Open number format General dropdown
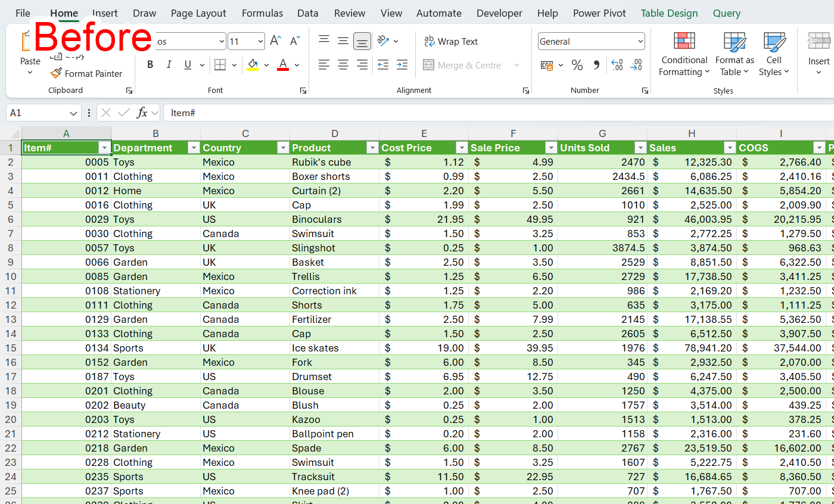This screenshot has height=504, width=834. tap(640, 41)
